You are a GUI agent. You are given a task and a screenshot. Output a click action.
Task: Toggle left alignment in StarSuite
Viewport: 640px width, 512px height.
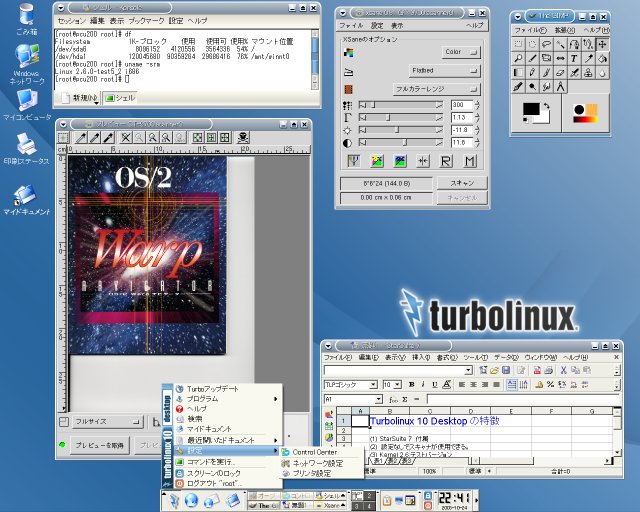click(462, 385)
